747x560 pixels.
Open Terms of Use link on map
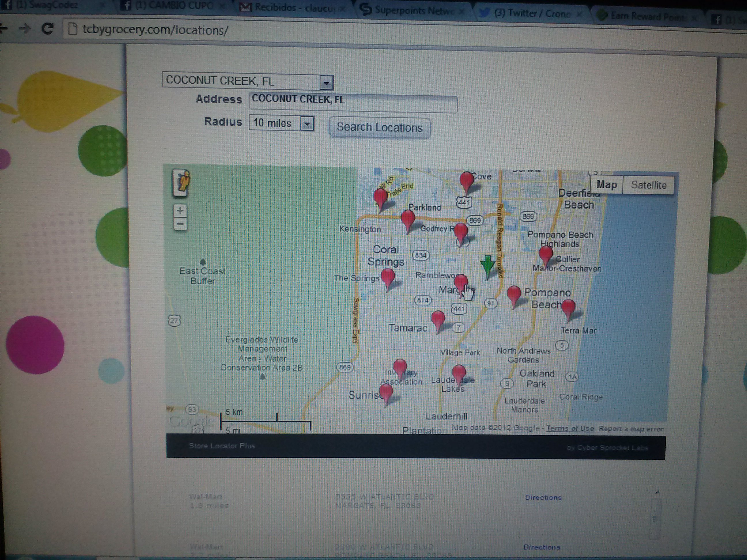point(570,428)
